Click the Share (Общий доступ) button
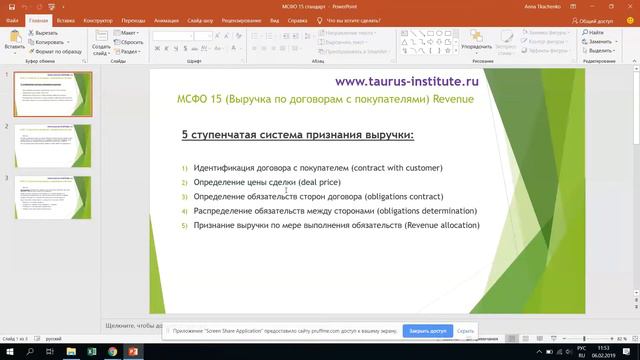The width and height of the screenshot is (640, 360). 593,20
